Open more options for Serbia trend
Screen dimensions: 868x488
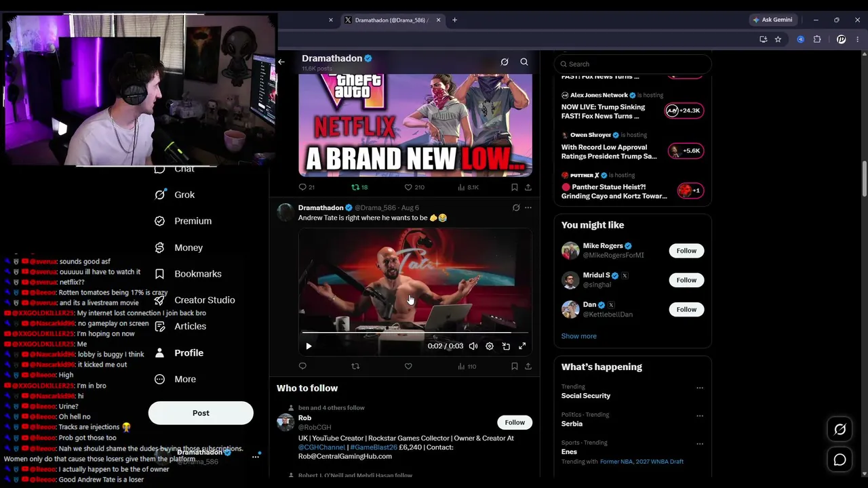700,416
